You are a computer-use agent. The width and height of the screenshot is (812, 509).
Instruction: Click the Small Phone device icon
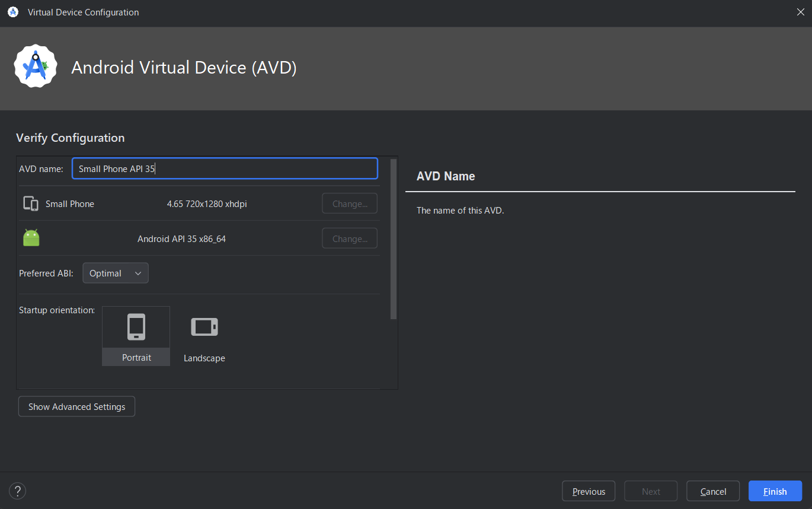[30, 203]
